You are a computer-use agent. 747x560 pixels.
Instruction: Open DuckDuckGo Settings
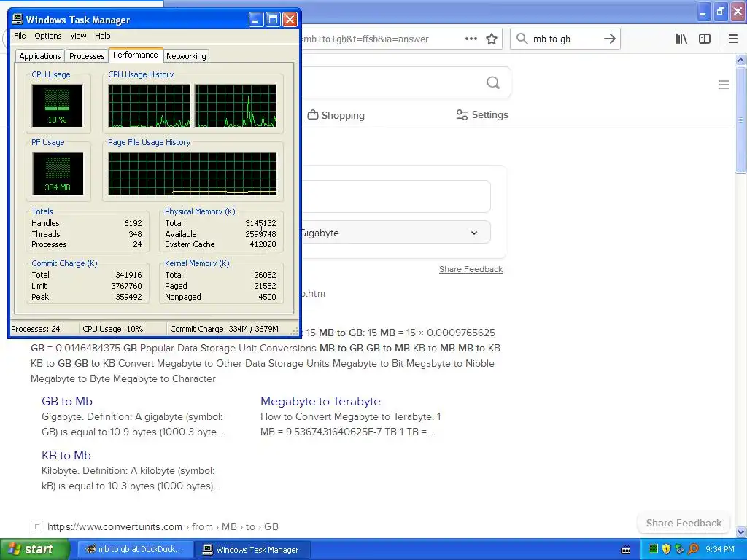[x=482, y=114]
